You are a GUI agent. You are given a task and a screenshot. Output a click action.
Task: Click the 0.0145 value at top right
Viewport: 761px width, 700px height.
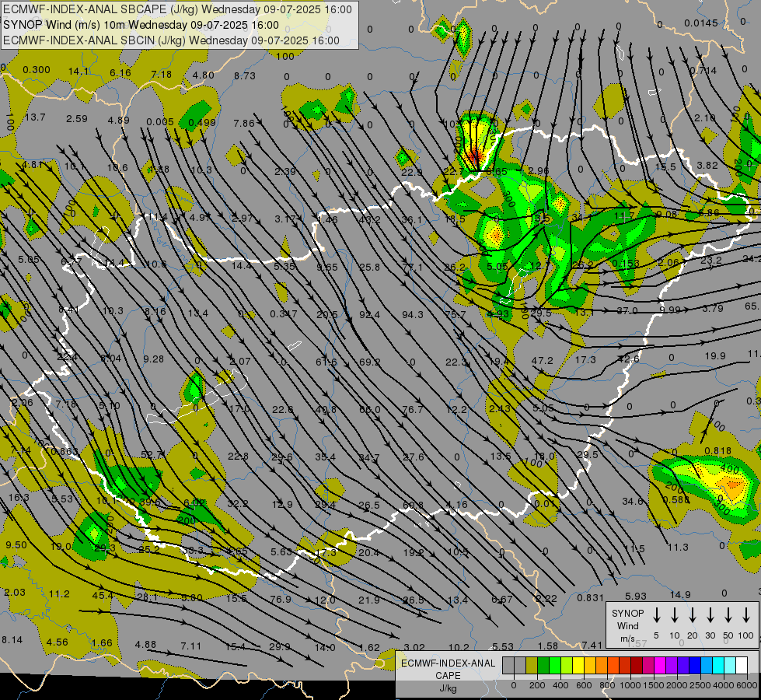pyautogui.click(x=701, y=23)
